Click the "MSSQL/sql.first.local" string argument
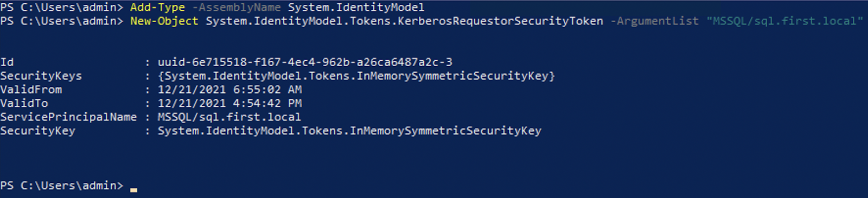This screenshot has width=868, height=198. pos(784,21)
